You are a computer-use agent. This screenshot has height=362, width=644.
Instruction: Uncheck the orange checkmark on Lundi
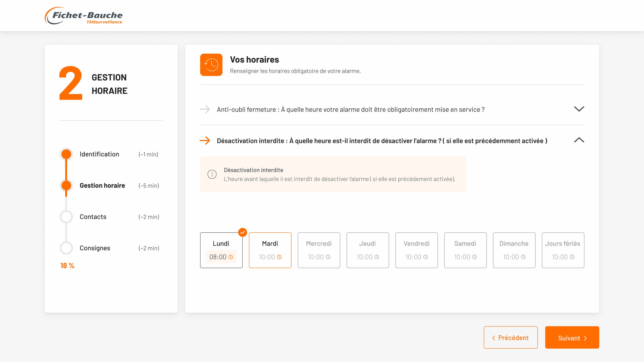pos(242,232)
